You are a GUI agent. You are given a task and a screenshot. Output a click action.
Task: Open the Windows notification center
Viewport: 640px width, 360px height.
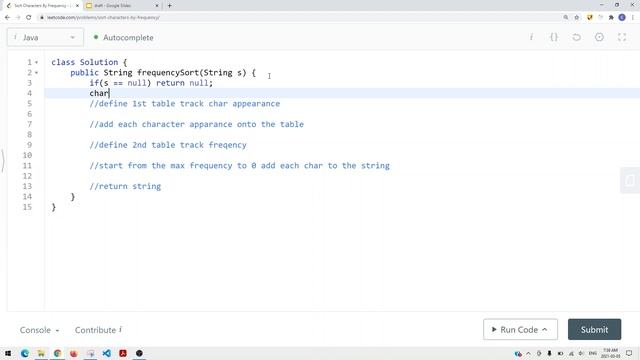tap(629, 353)
